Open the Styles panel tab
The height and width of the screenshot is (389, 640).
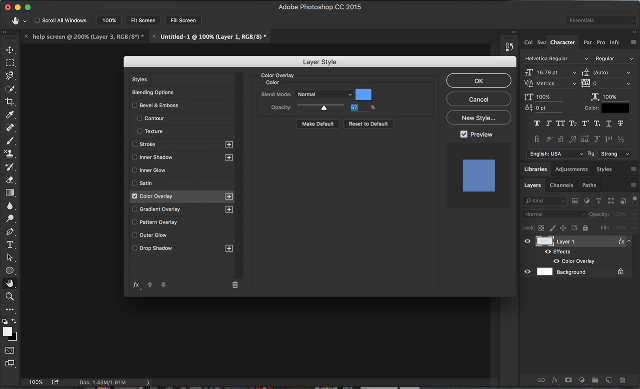604,169
